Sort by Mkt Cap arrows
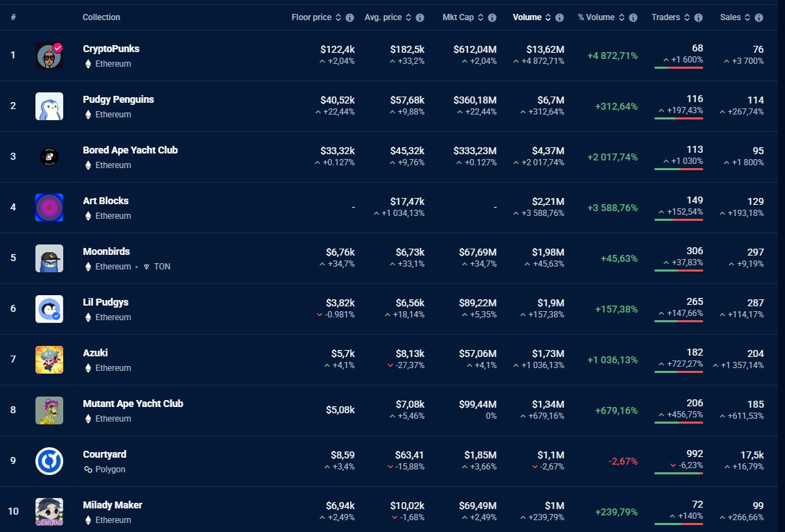 [x=481, y=17]
